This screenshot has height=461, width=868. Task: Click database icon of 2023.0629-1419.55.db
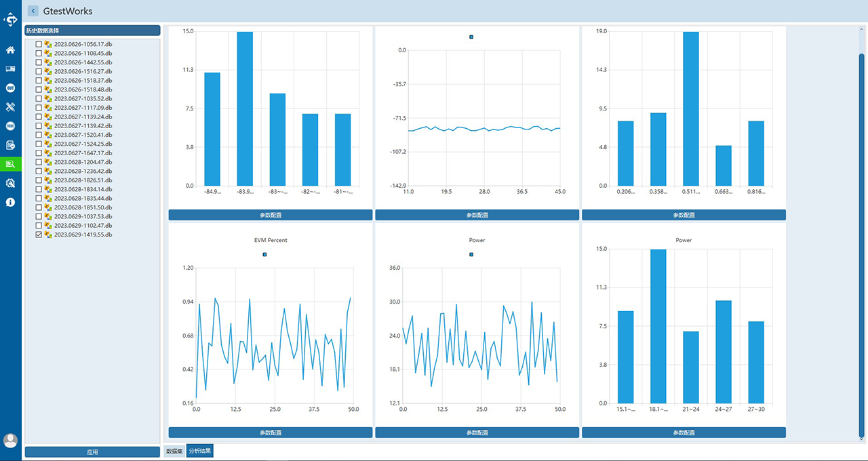(x=48, y=235)
